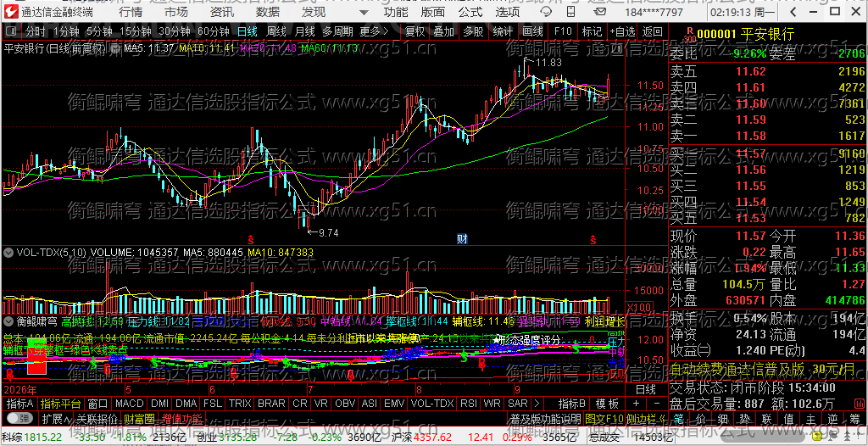
Task: Click the 叠加 overlay button
Action: point(444,31)
